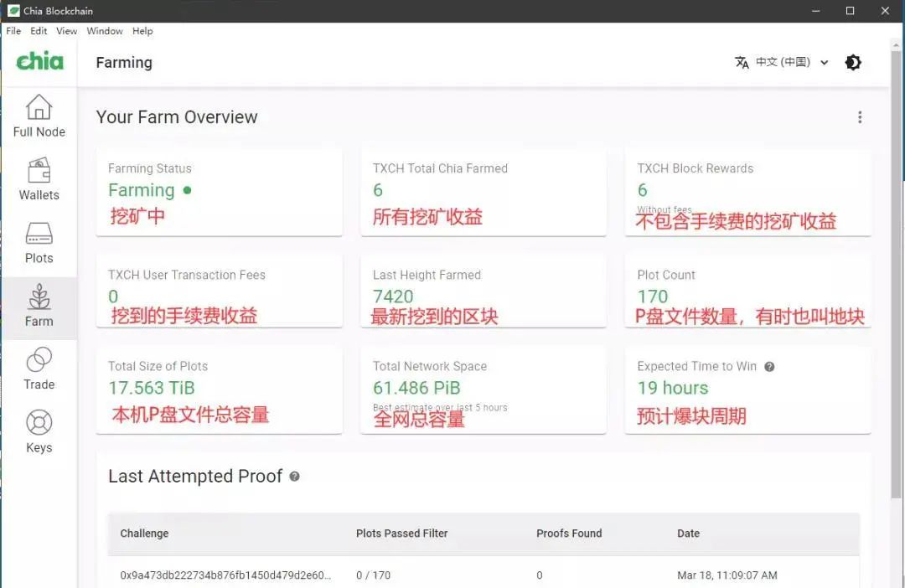Open the Help menu

click(x=142, y=31)
